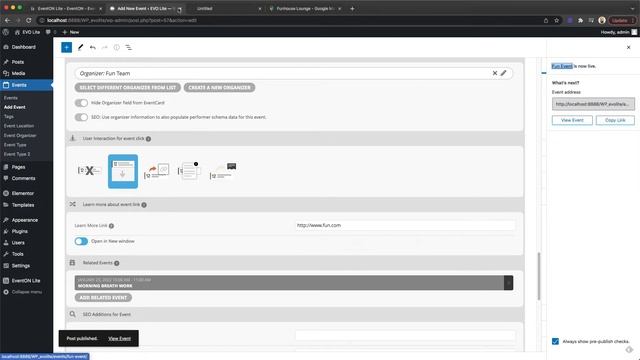This screenshot has width=640, height=360.
Task: Click the New button in admin bar
Action: coord(71,32)
